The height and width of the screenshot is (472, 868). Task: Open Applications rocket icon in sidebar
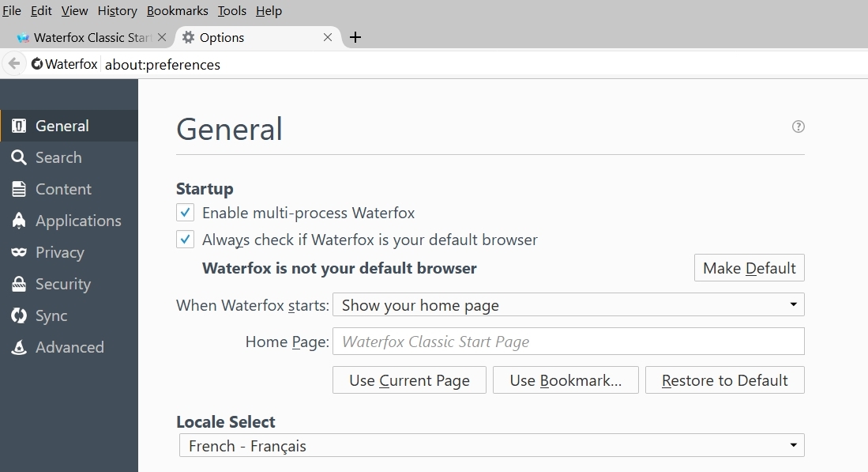tap(19, 221)
